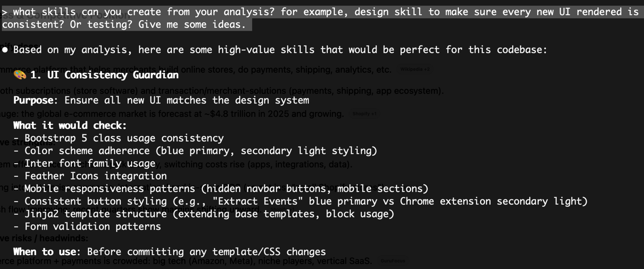Open the faint "Wikipedia +2" citation chip
This screenshot has height=269, width=644.
click(415, 69)
